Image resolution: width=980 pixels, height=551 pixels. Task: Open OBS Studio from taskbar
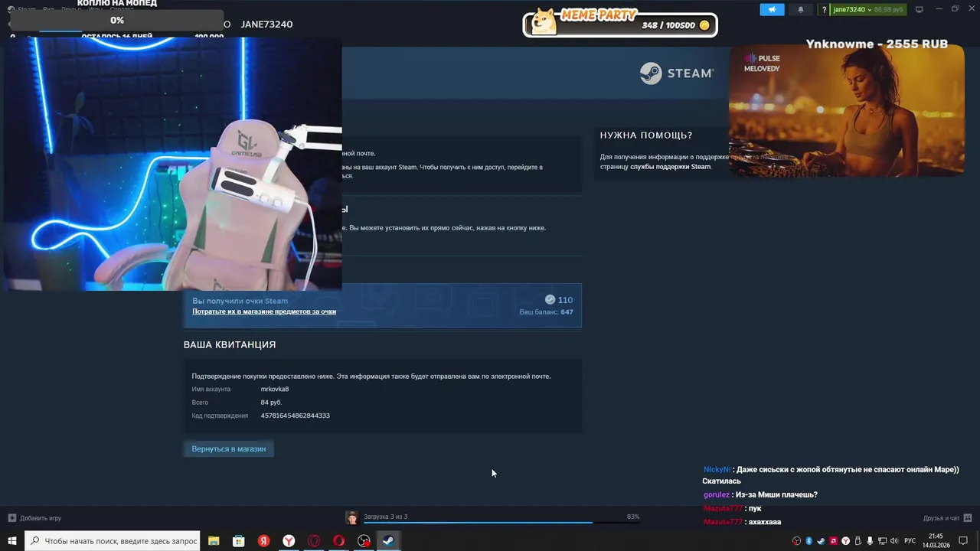coord(364,541)
